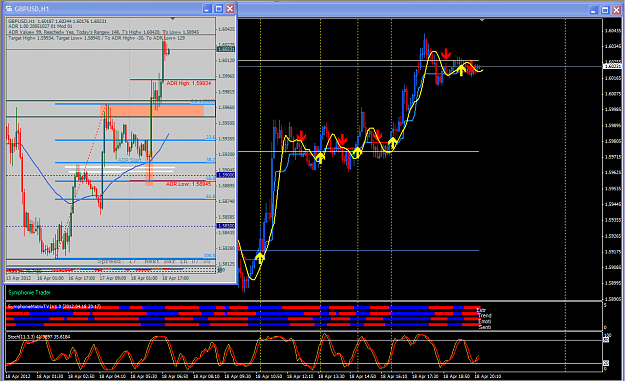Click the 1.60120 price label on H1 axis
Screen dimensions: 625x381
[x=226, y=61]
